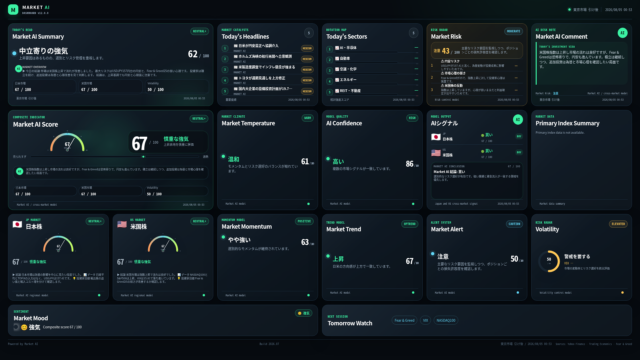Click the NEUTRAL badge on Market AI Summary
Image resolution: width=640 pixels, height=360 pixels.
pos(199,31)
